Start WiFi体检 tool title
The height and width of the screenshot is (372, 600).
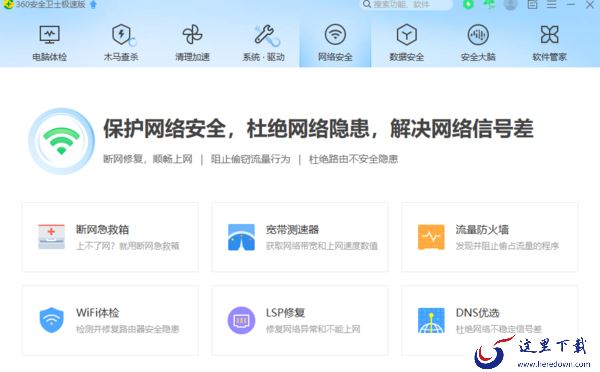click(97, 313)
